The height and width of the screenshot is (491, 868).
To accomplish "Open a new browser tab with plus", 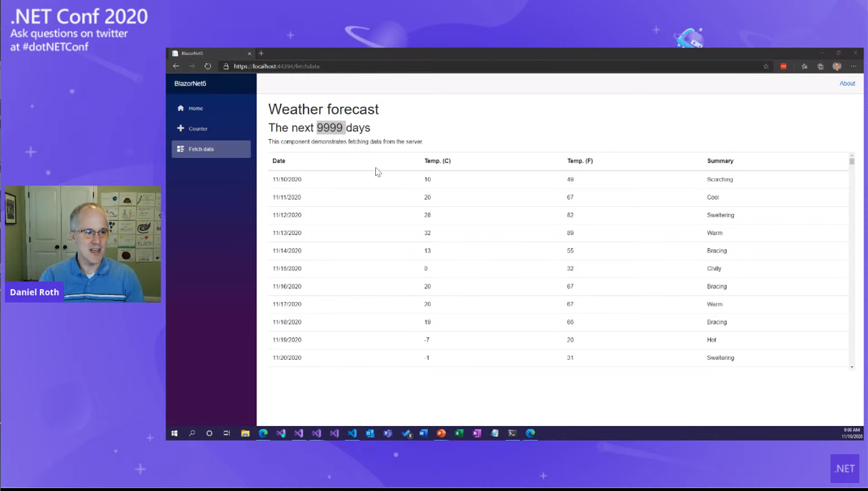I will [x=261, y=53].
